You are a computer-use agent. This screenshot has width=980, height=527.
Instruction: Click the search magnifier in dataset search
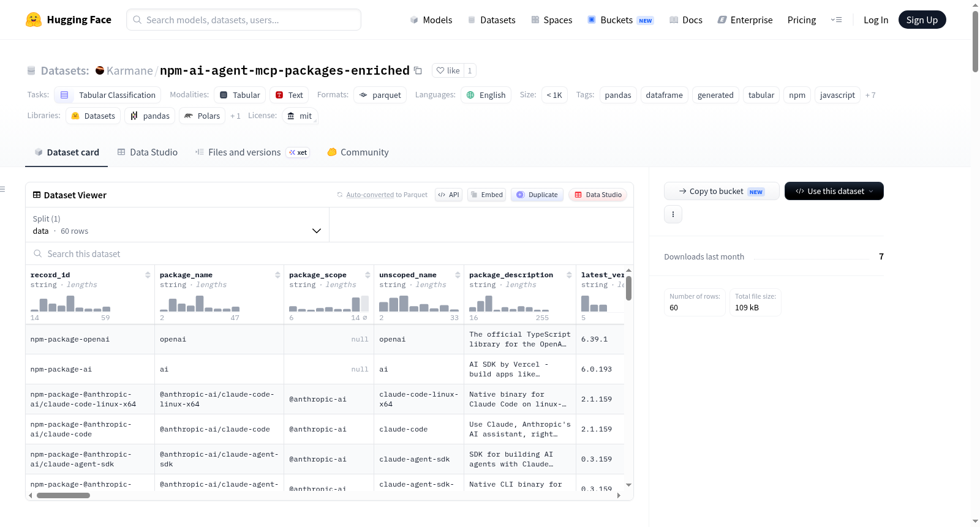pyautogui.click(x=38, y=253)
